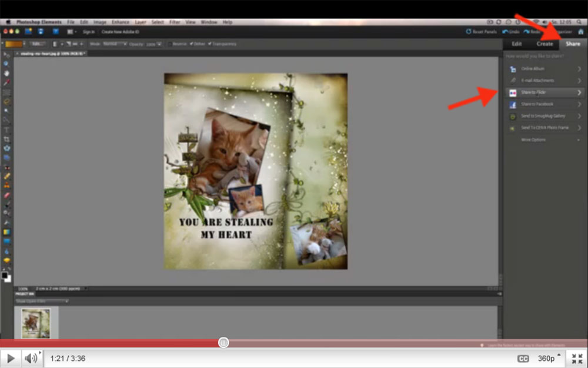Click the Reset Panels button
588x368 pixels.
[481, 32]
